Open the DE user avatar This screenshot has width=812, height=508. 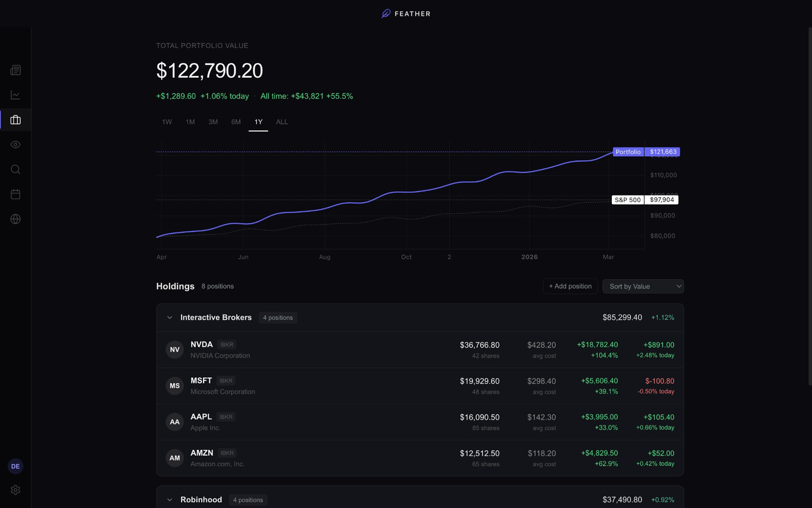tap(15, 466)
